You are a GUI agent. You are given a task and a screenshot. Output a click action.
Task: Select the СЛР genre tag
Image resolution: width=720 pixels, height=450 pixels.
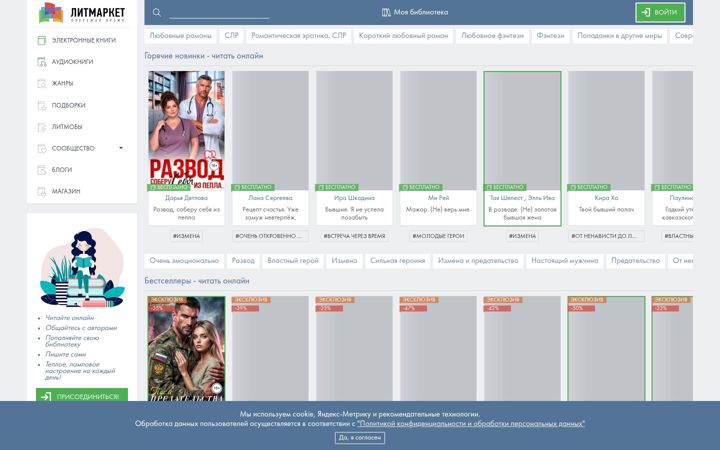point(231,36)
